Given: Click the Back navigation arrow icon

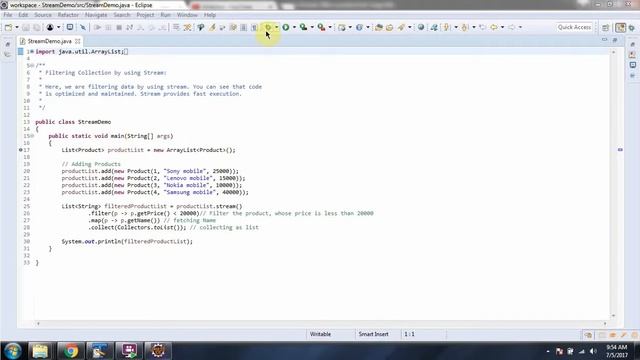Looking at the screenshot, I should (494, 27).
